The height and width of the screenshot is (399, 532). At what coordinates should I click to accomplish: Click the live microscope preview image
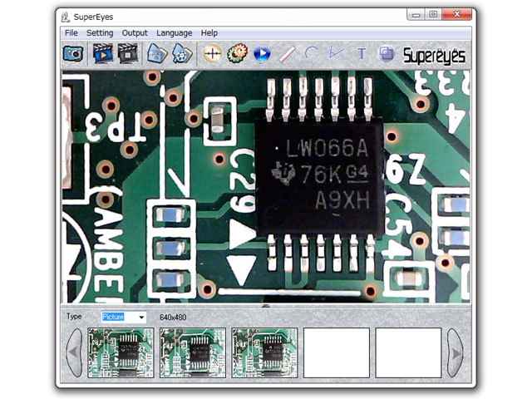click(x=266, y=186)
